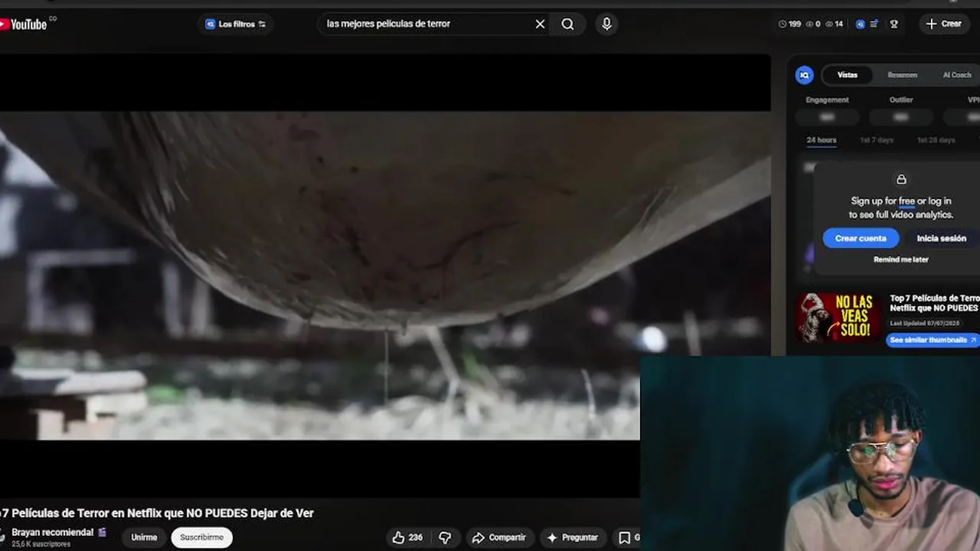The width and height of the screenshot is (980, 551).
Task: Open the YouTube home logo
Action: coord(24,24)
